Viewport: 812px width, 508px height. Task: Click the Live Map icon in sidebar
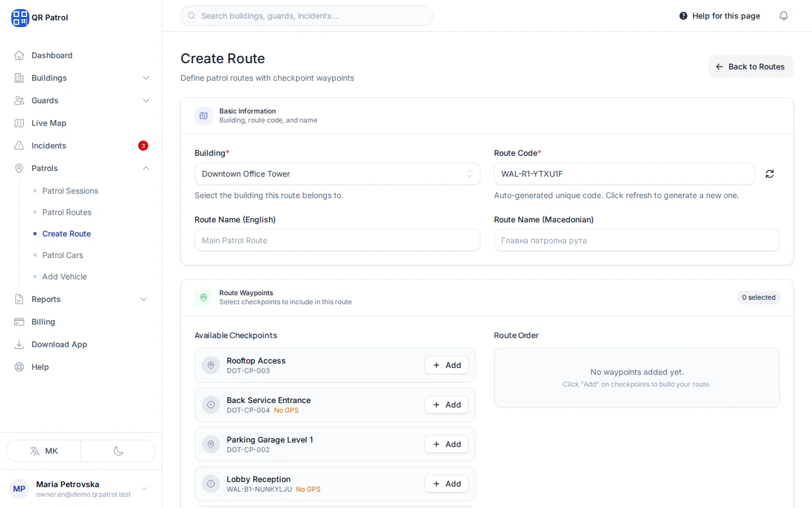(x=19, y=123)
